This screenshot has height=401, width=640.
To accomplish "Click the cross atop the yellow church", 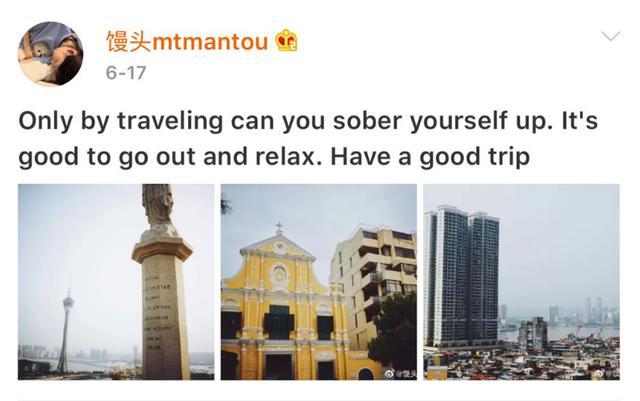I will [x=279, y=227].
